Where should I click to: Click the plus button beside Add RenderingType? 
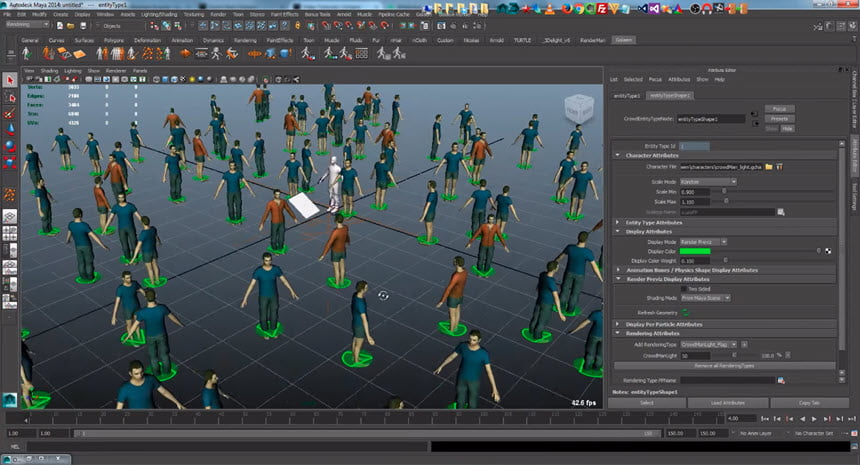coord(744,344)
